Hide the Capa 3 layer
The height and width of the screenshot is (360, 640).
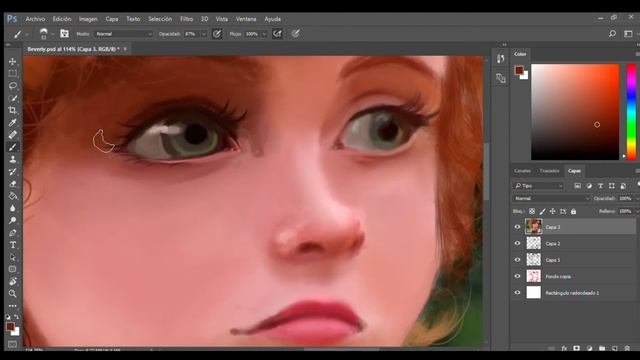click(518, 227)
